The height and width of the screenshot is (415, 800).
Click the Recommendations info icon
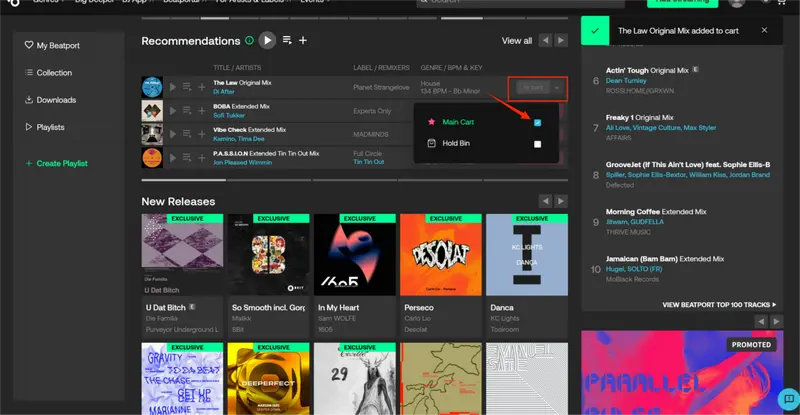pos(249,40)
